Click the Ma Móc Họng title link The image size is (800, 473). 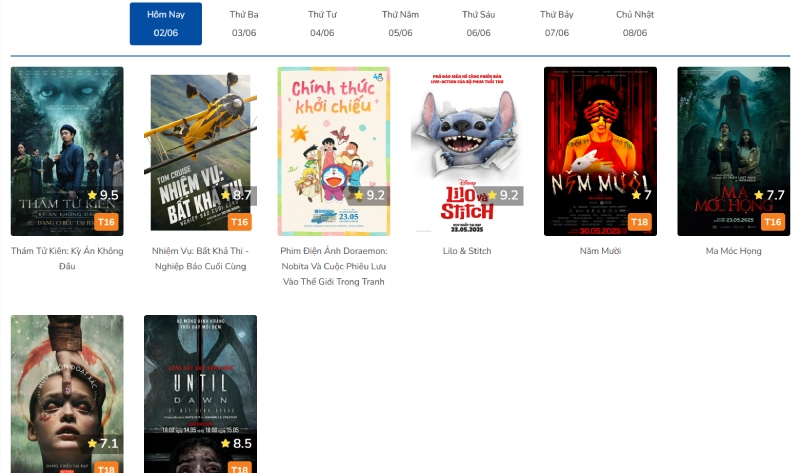(x=734, y=251)
